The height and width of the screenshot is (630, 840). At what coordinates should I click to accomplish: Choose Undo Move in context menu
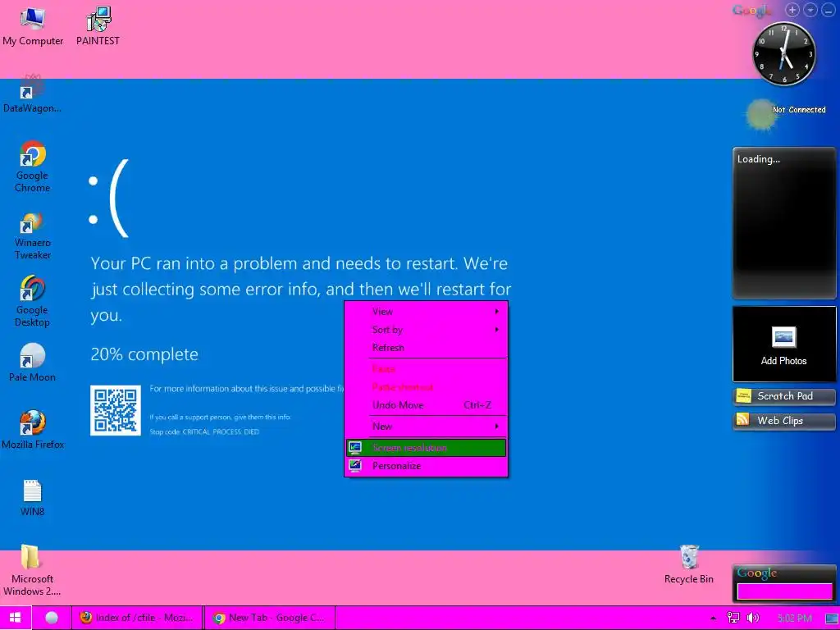tap(426, 405)
